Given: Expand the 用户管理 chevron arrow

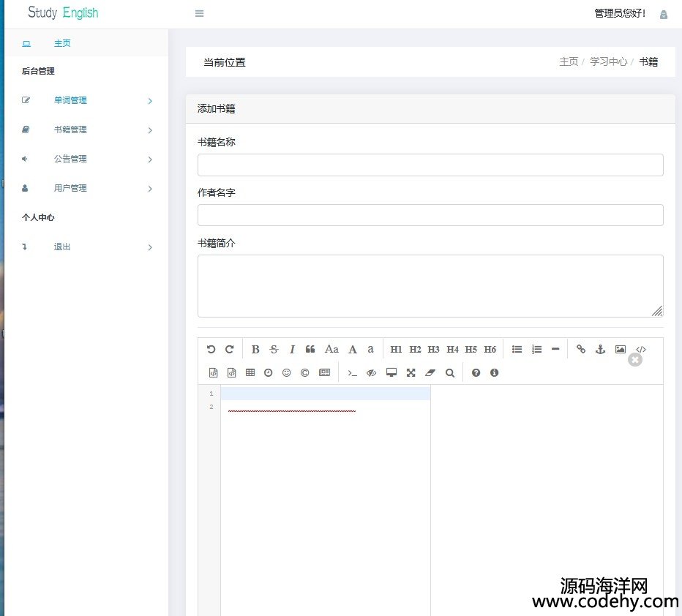Looking at the screenshot, I should (150, 189).
